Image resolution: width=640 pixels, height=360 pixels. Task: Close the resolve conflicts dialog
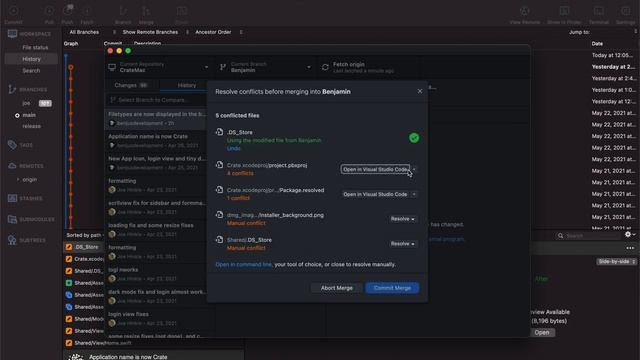[x=420, y=91]
